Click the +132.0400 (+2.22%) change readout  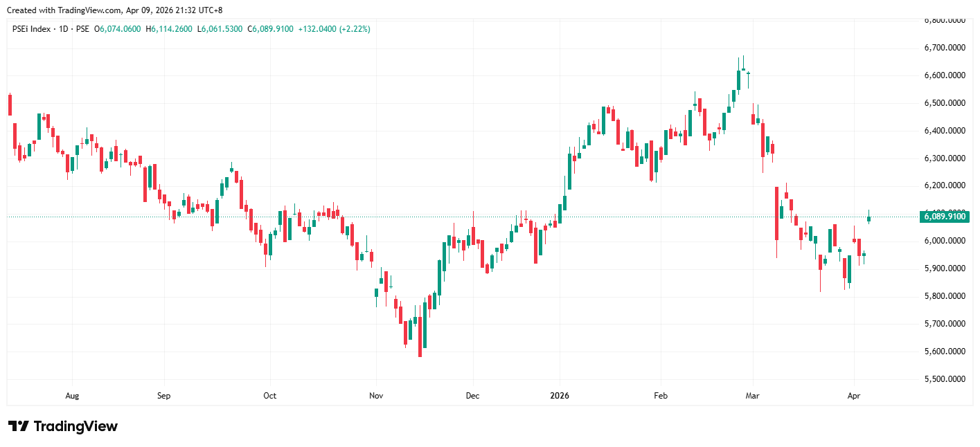(x=334, y=29)
